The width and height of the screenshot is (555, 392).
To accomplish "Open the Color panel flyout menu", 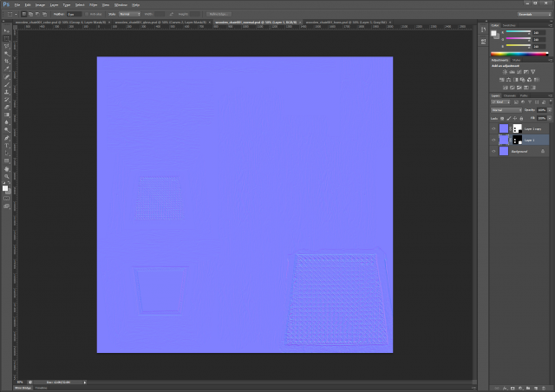I will tap(551, 25).
